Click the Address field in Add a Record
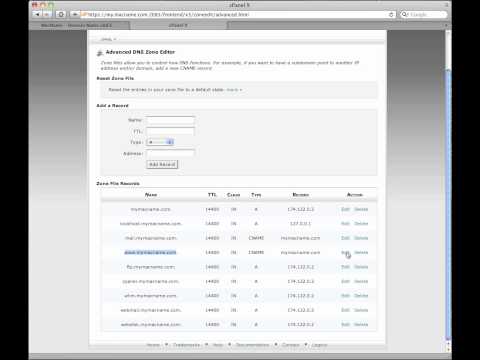Viewport: 480px width, 360px height. pyautogui.click(x=170, y=153)
